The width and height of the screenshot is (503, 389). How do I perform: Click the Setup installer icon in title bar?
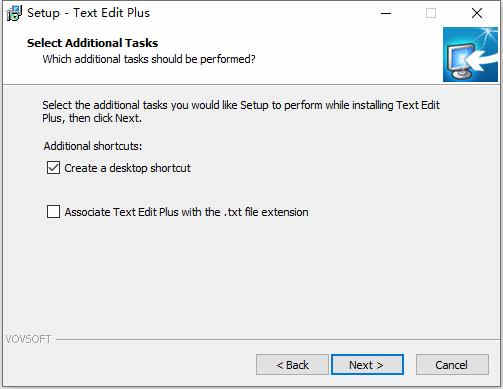tap(14, 13)
